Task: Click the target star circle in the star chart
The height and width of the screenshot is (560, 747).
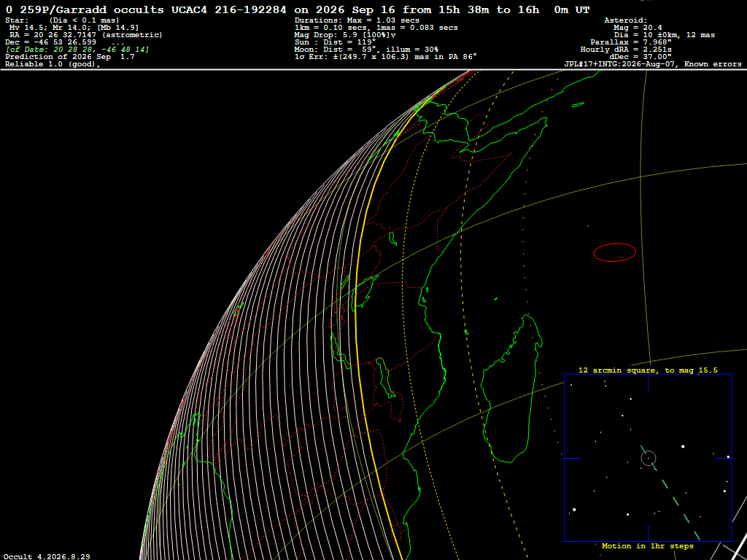Action: [649, 459]
